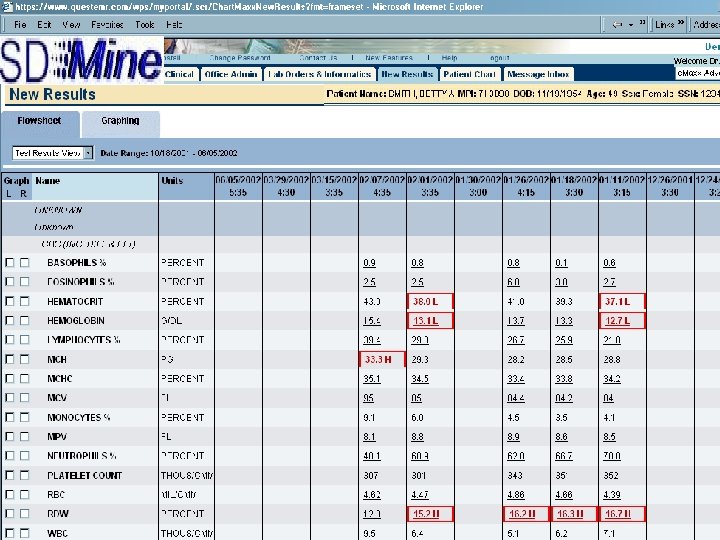Check the R graph box for MCHC

[24, 378]
